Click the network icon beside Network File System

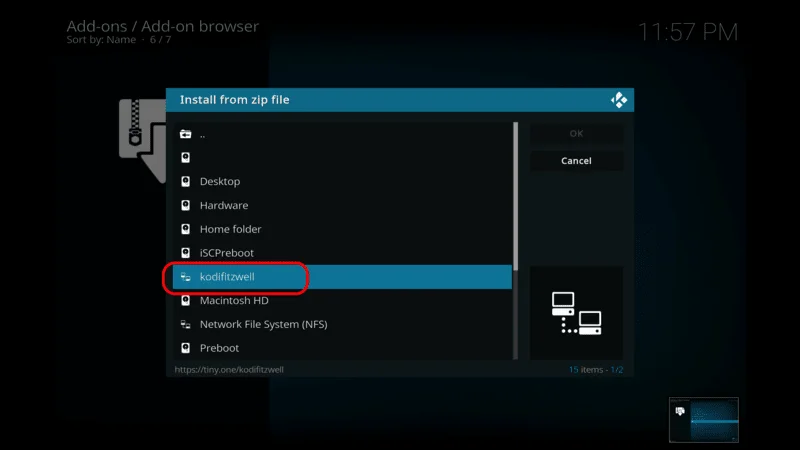coord(186,324)
